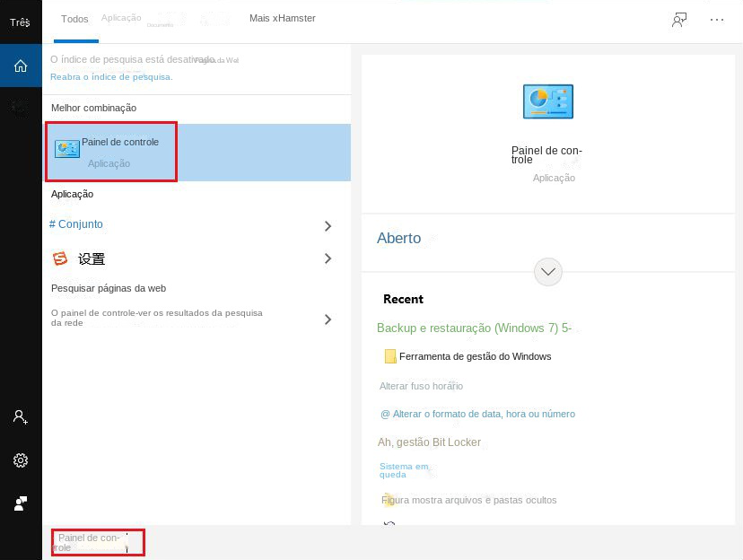Open Ferramenta de gestão do Windows

click(x=475, y=356)
